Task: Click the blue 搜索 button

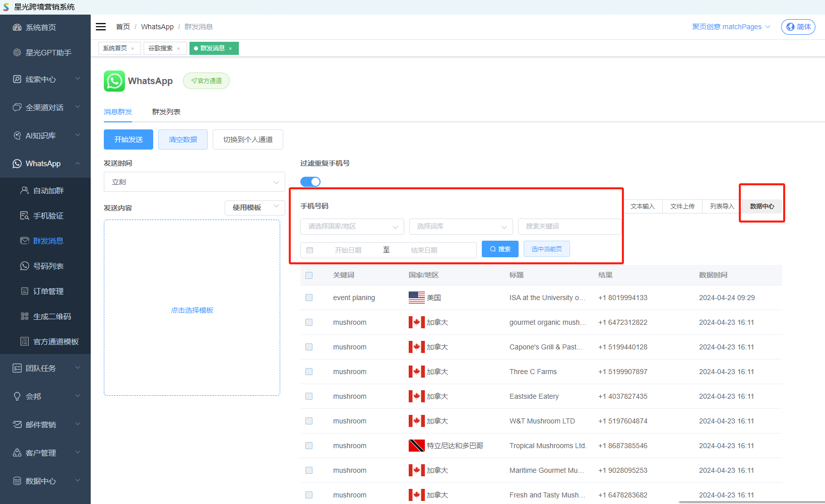Action: click(x=500, y=249)
